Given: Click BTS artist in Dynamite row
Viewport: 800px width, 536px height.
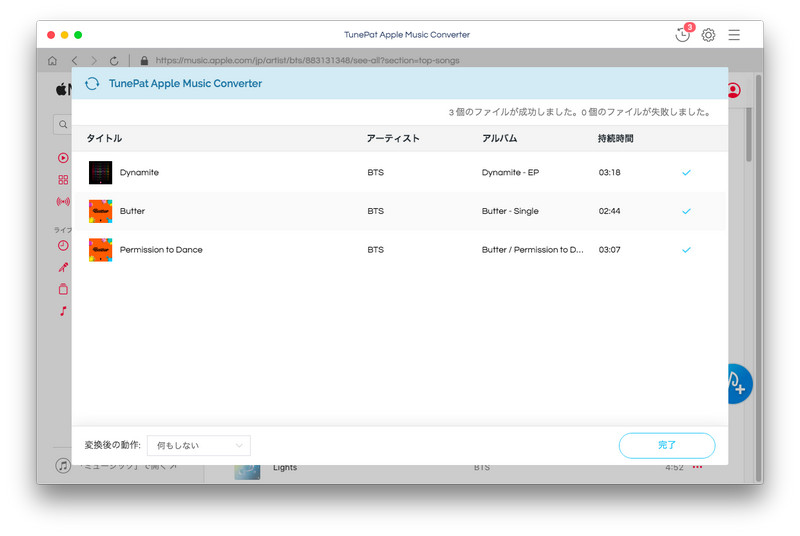Looking at the screenshot, I should (x=376, y=173).
